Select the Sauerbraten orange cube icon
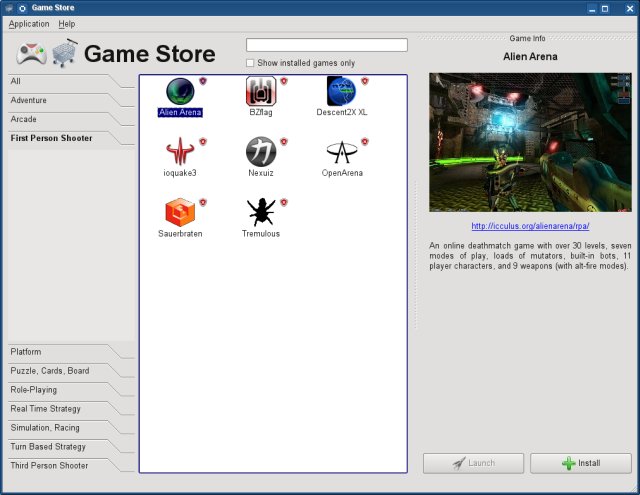This screenshot has width=640, height=495. click(180, 212)
